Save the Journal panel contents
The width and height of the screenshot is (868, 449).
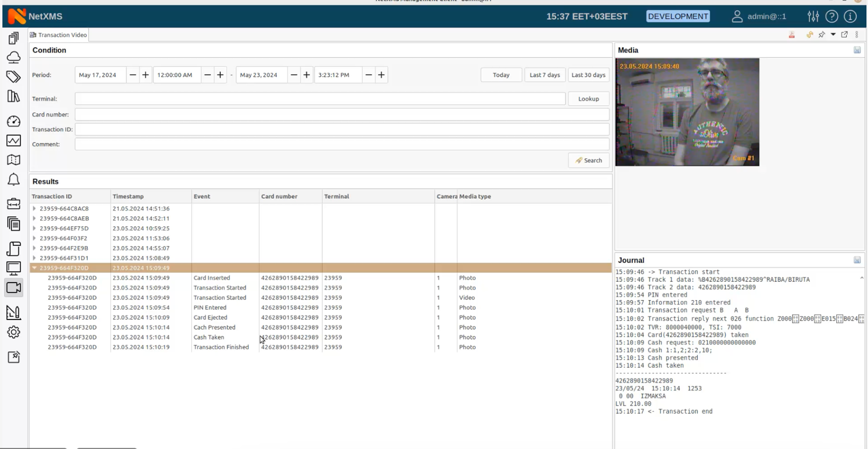(x=857, y=260)
